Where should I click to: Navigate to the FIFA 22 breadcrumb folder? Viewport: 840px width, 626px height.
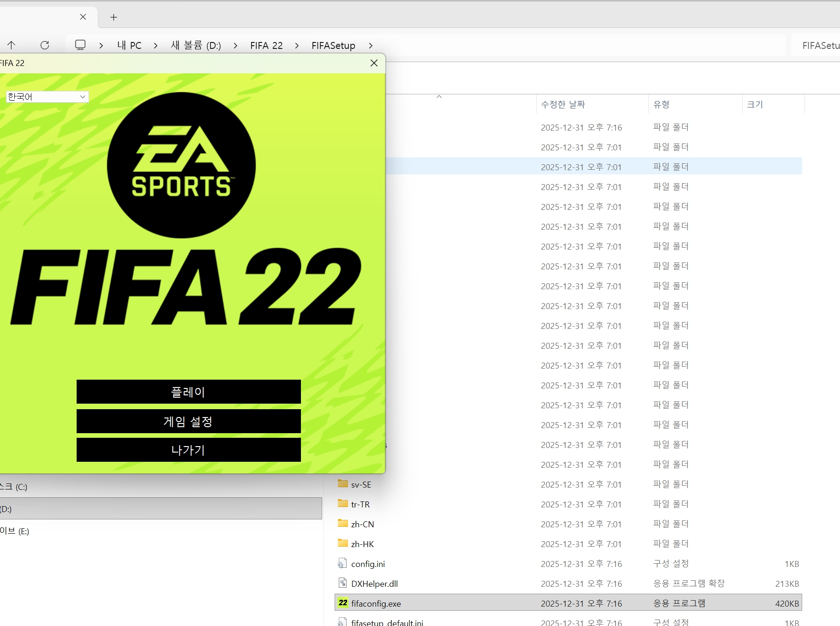pos(266,45)
